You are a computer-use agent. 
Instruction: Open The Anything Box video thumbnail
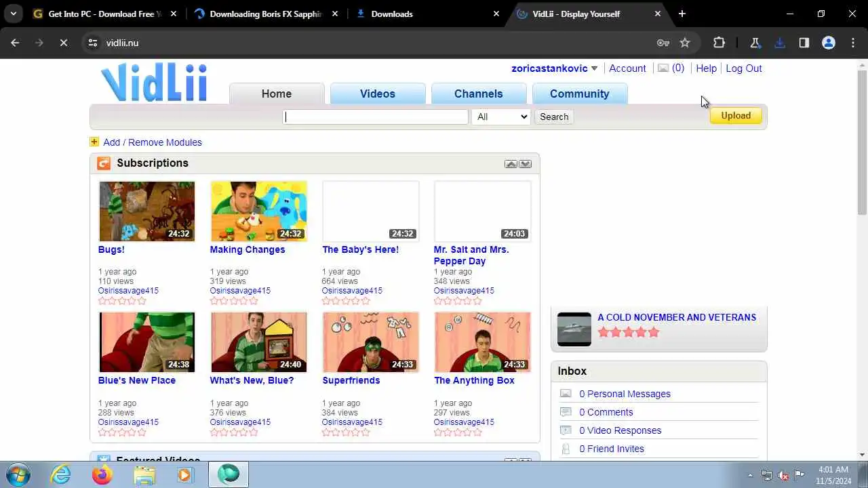pos(482,342)
